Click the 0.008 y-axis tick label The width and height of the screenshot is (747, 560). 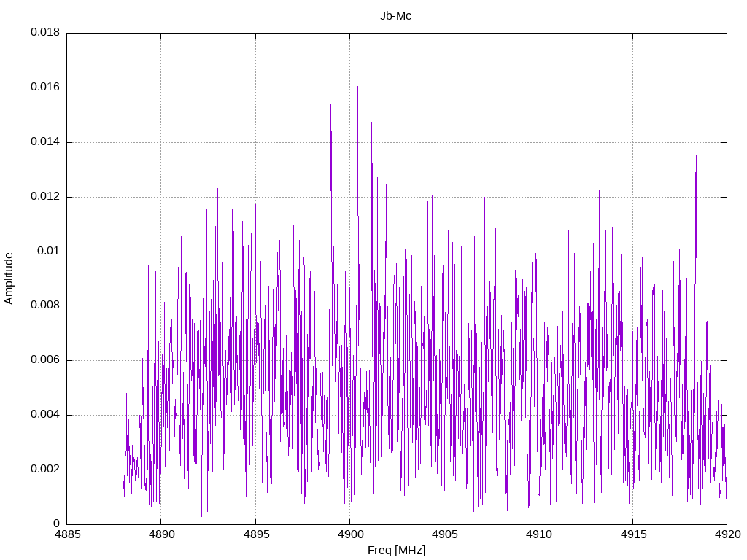pyautogui.click(x=45, y=306)
